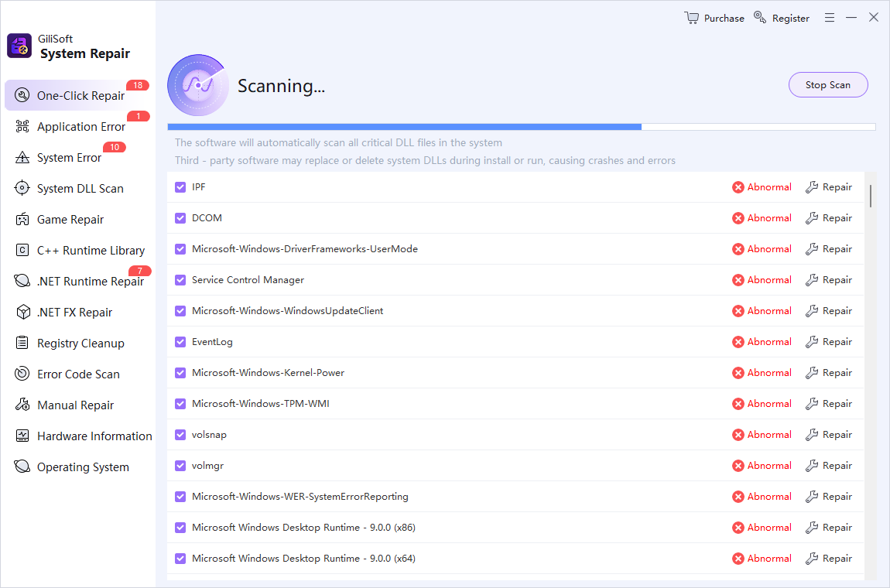890x588 pixels.
Task: Click the red Abnormal icon for EventLog
Action: click(738, 342)
